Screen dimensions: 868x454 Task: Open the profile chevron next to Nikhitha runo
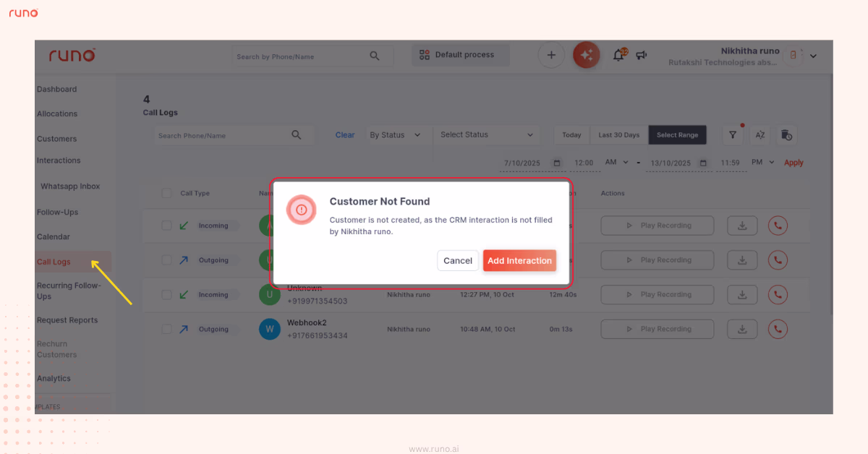click(812, 56)
